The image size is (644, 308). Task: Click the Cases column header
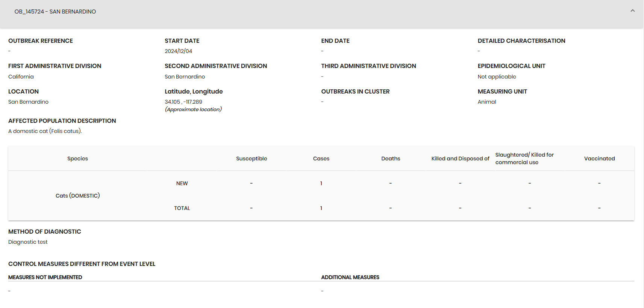(321, 159)
